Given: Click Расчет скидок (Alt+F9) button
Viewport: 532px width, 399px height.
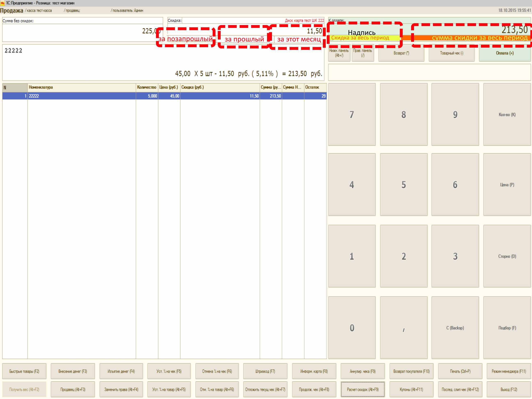Looking at the screenshot, I should click(x=362, y=389).
